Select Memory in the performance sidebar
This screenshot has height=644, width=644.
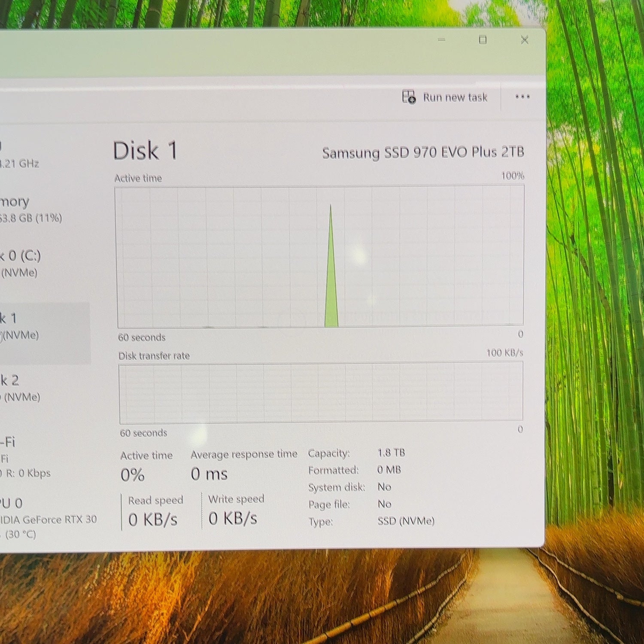coord(31,209)
